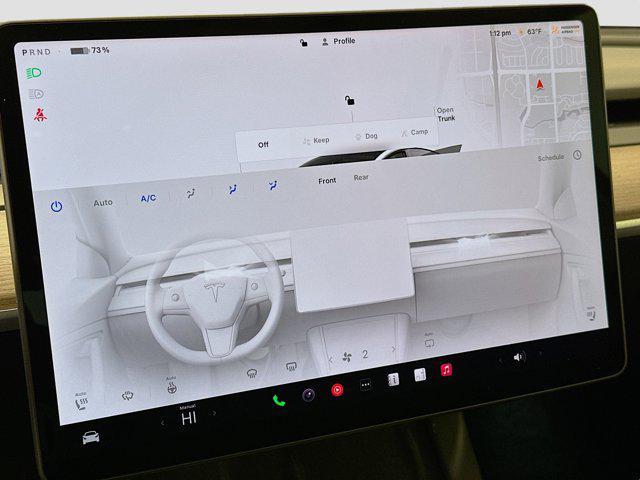Tap the windshield defrost icon left of steering wheel heater
This screenshot has width=640, height=480.
click(x=128, y=396)
